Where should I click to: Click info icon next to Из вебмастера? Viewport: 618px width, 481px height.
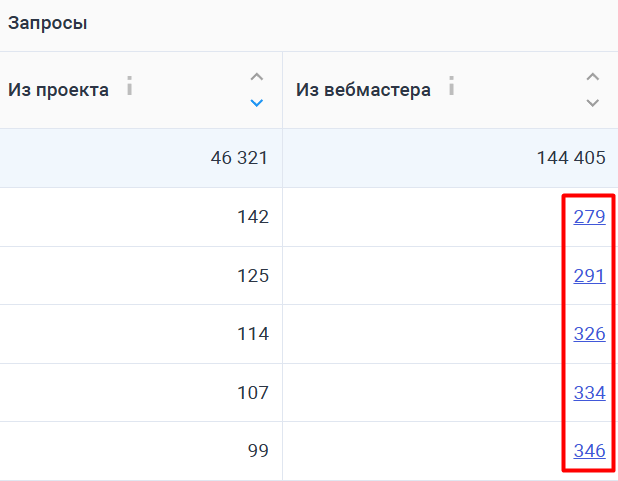(x=452, y=87)
